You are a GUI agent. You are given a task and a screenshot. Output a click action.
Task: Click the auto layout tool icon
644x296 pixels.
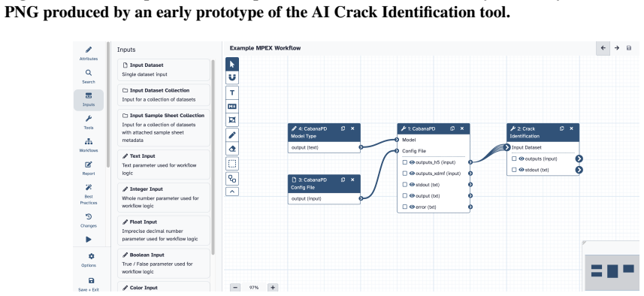pyautogui.click(x=232, y=179)
